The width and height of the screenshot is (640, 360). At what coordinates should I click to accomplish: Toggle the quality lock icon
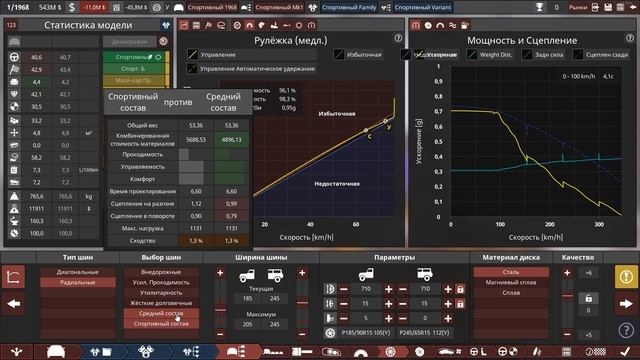pos(588,298)
